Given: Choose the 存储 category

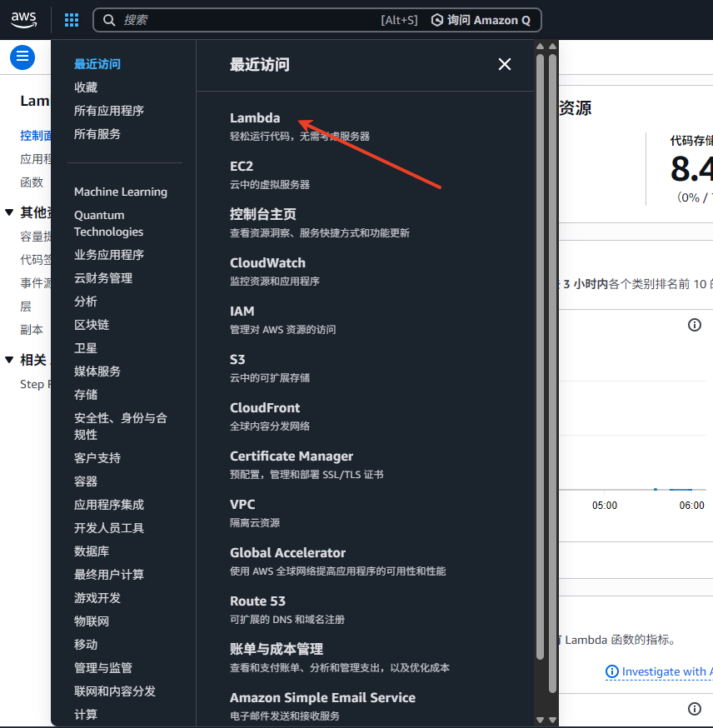Looking at the screenshot, I should pyautogui.click(x=86, y=394).
